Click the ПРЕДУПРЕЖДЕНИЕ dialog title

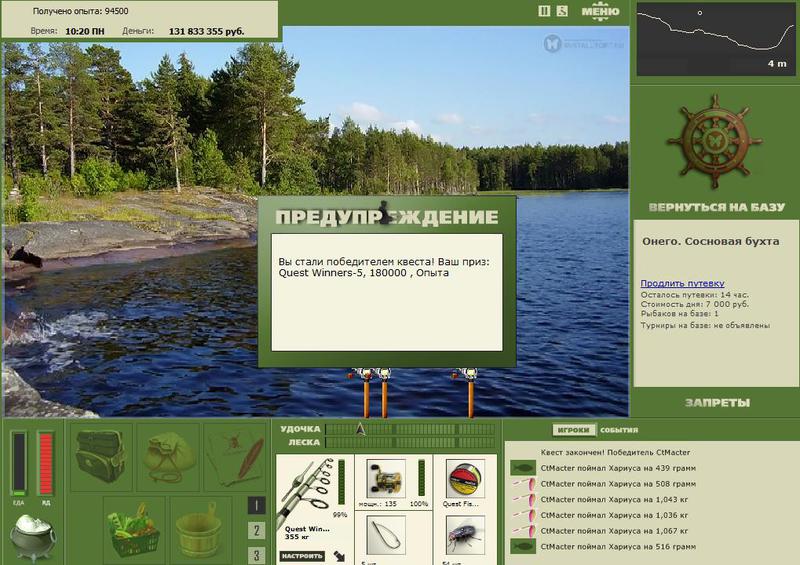[387, 217]
